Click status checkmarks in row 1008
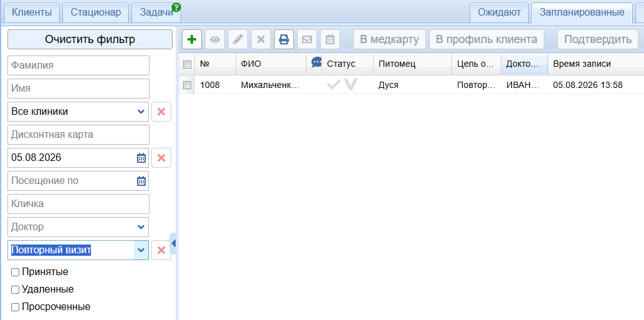Image resolution: width=644 pixels, height=320 pixels. [x=342, y=85]
